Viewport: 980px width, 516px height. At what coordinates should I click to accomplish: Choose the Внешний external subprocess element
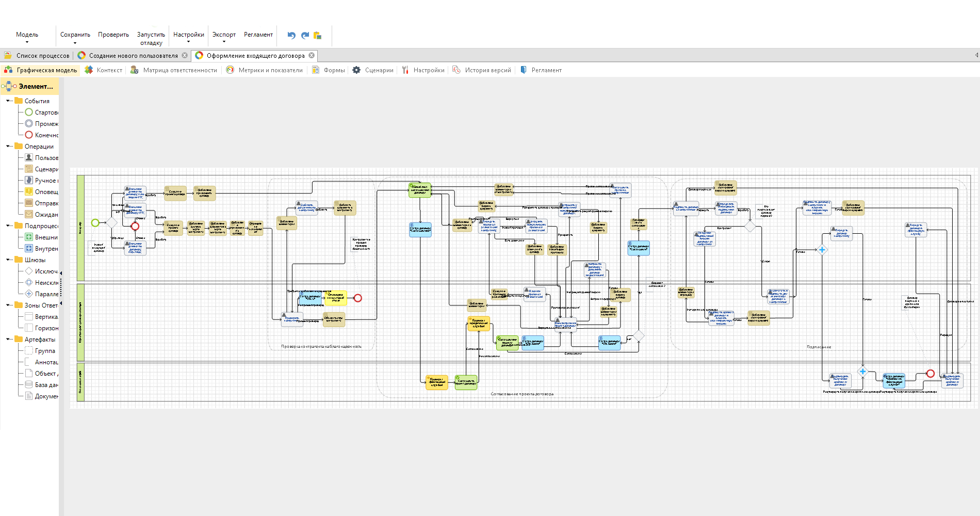(41, 237)
